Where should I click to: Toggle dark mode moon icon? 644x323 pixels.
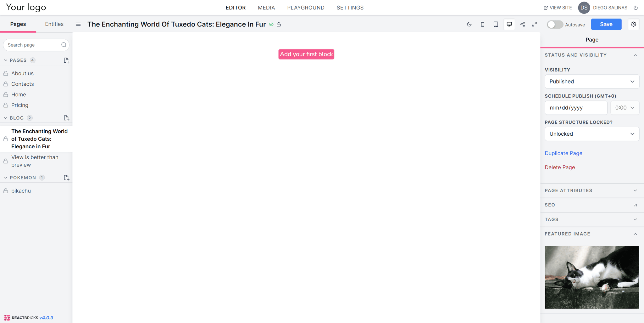(x=469, y=24)
